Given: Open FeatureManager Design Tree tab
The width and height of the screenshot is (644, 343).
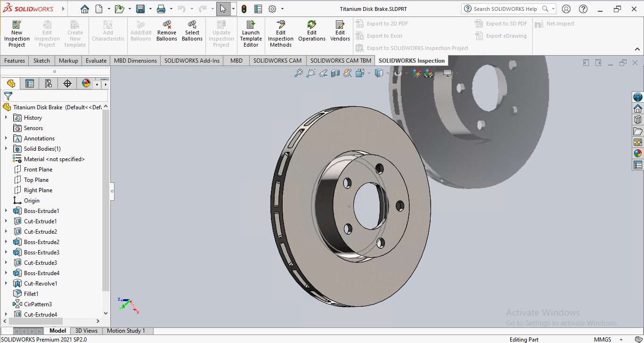Looking at the screenshot, I should point(10,83).
